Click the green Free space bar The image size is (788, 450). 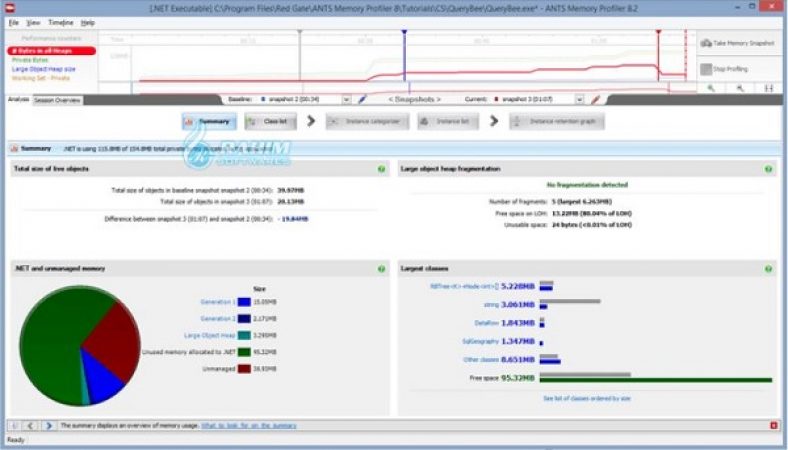point(656,380)
